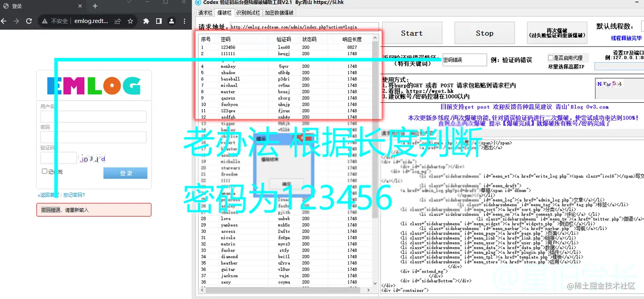Click the proxy IP and port field
The height and width of the screenshot is (299, 644).
(x=619, y=66)
